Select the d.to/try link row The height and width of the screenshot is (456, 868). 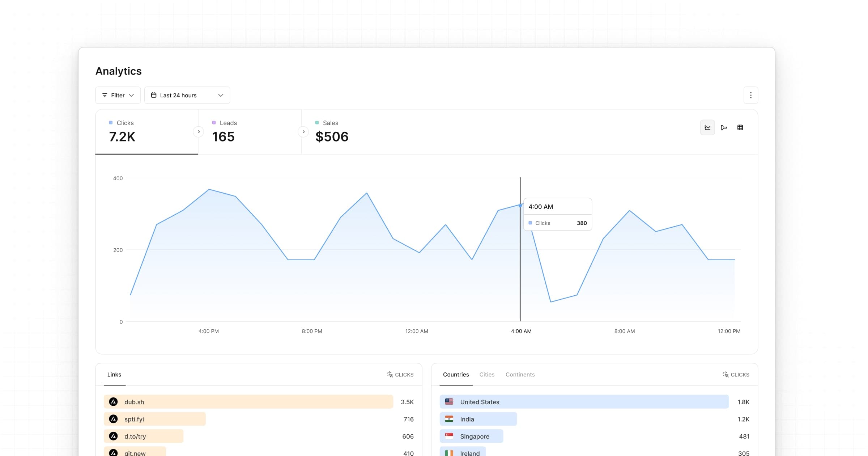[259, 436]
